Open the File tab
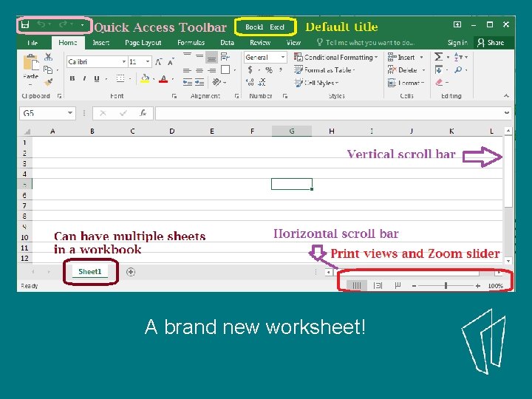532x399 pixels. pyautogui.click(x=33, y=43)
